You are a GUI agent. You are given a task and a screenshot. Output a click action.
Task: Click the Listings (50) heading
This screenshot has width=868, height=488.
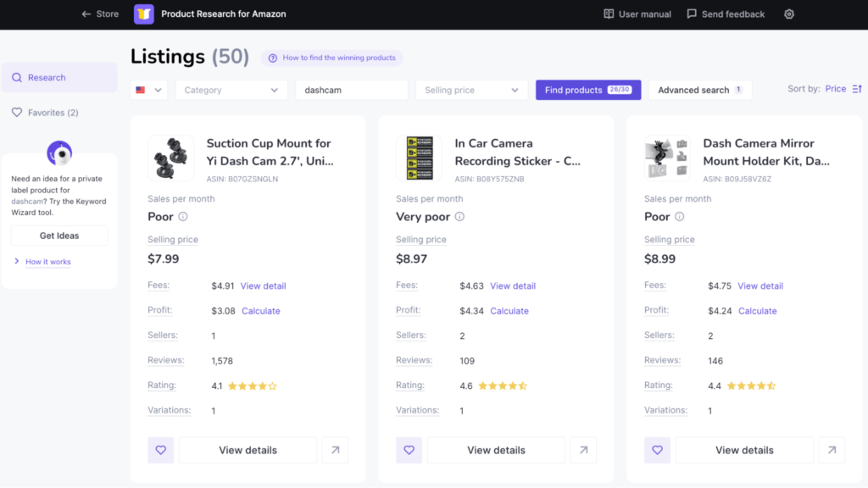190,57
